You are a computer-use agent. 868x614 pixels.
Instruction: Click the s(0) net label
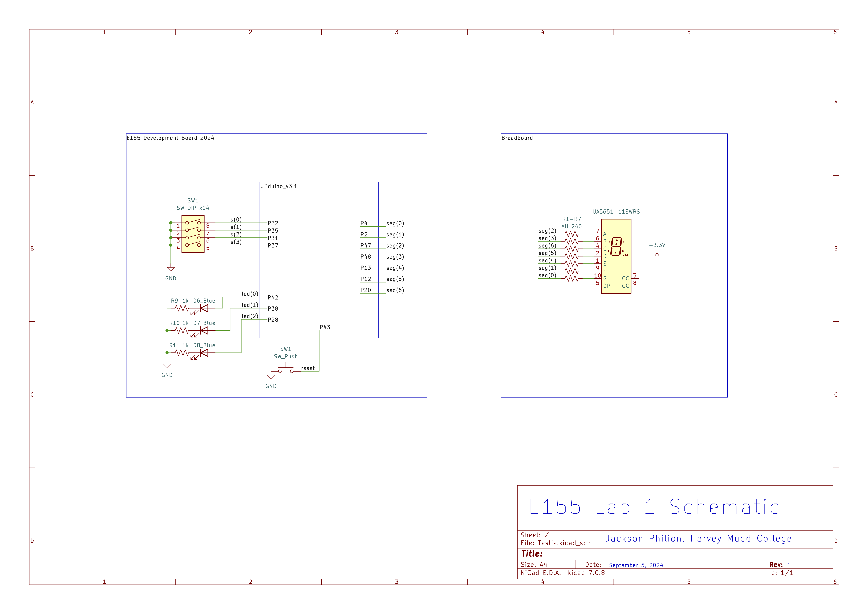coord(236,220)
